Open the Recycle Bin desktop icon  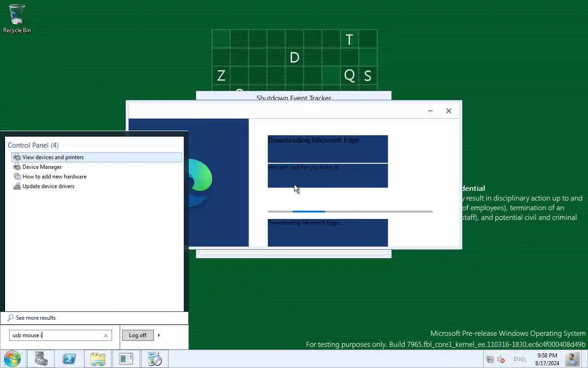(x=17, y=18)
